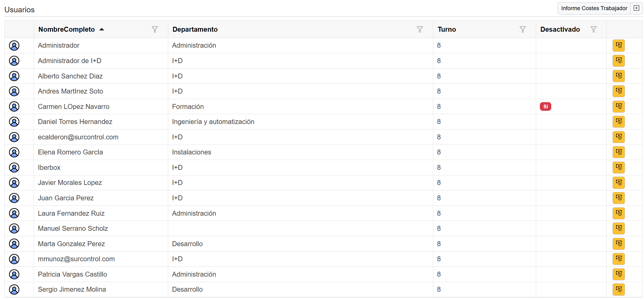Open the Departamento column filter
This screenshot has height=300, width=644.
420,30
